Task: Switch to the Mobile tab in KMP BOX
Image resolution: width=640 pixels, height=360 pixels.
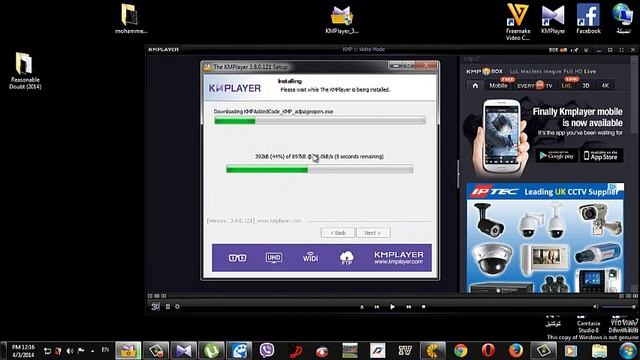Action: (498, 86)
